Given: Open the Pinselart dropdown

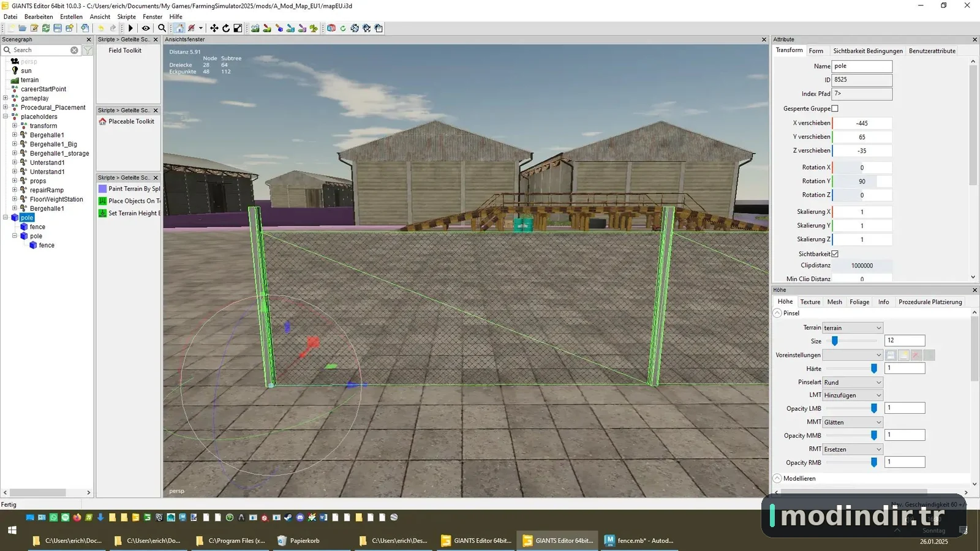Looking at the screenshot, I should [853, 382].
